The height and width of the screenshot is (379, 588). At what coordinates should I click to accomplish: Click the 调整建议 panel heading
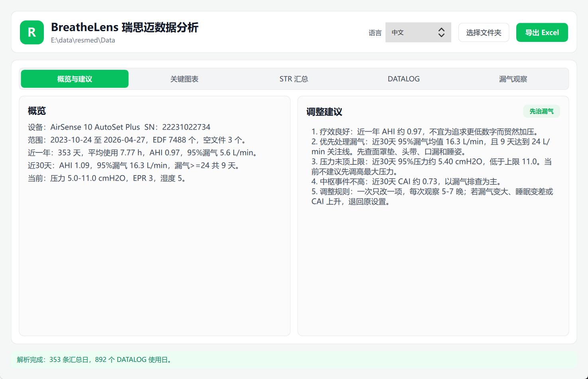[324, 112]
